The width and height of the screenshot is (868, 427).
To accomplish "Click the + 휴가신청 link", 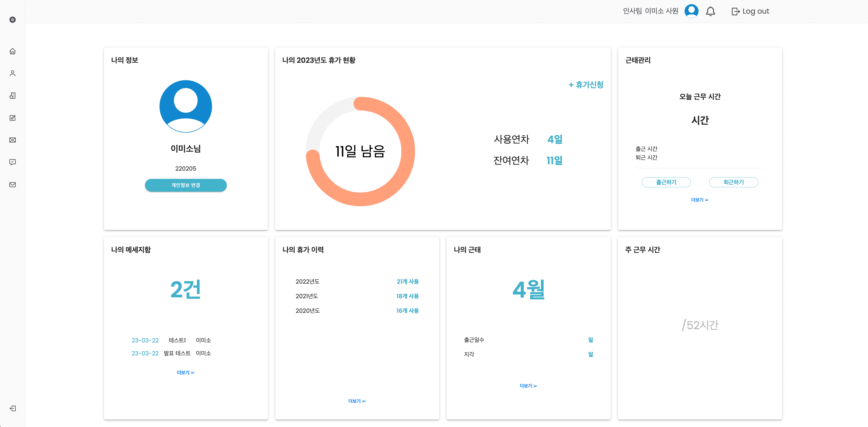I will (586, 85).
